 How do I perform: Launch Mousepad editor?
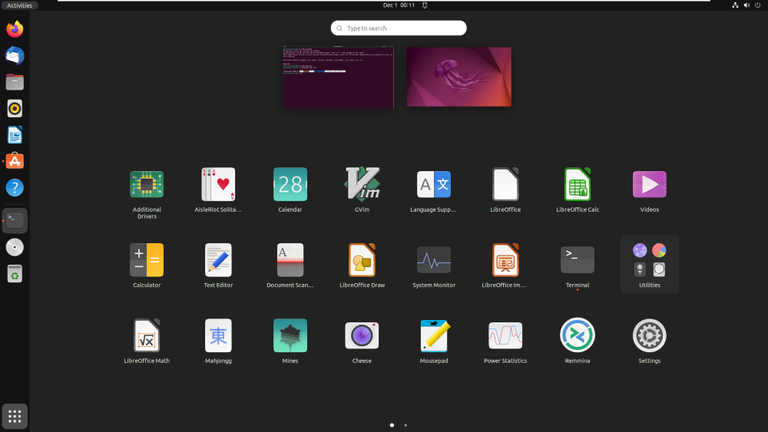(433, 336)
